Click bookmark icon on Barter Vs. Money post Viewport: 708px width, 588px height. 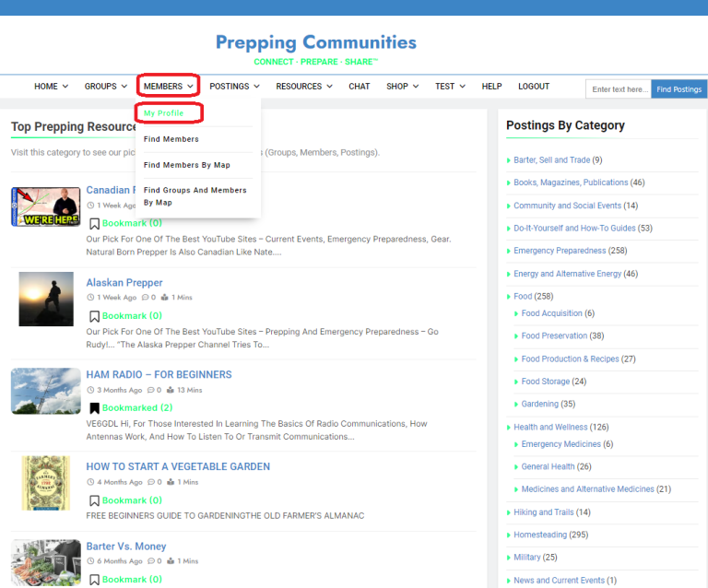(94, 579)
